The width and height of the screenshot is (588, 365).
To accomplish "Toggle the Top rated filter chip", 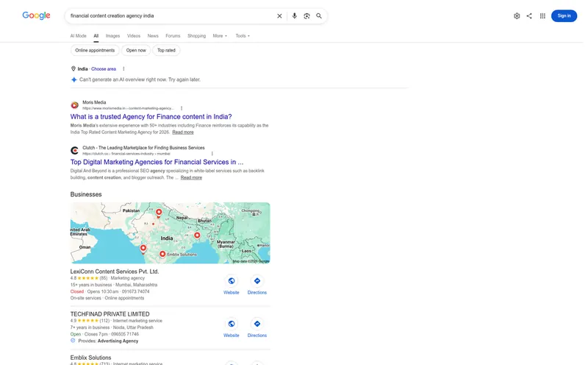I will [x=166, y=50].
